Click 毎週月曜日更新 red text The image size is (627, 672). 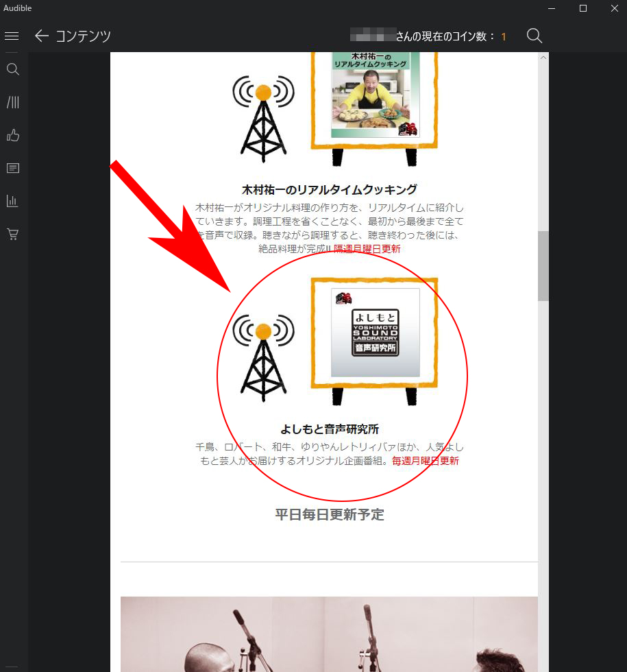tap(426, 461)
